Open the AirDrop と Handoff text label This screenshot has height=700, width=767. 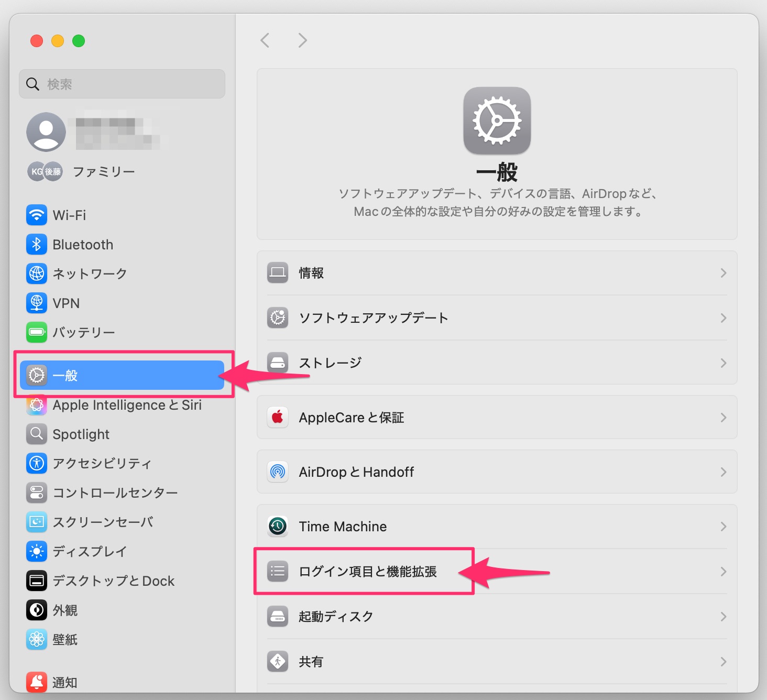pos(356,472)
